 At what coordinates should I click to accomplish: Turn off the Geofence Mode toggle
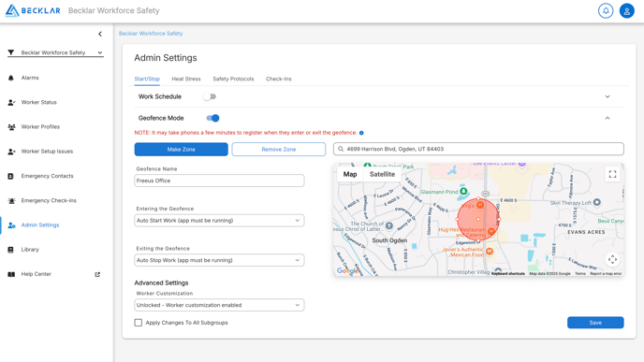click(x=212, y=118)
